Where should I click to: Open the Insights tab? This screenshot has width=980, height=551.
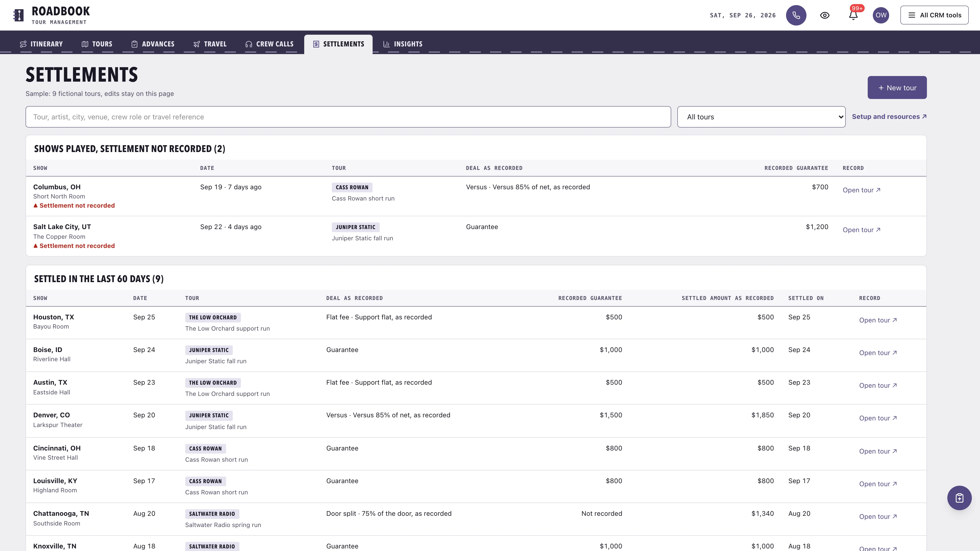click(x=402, y=44)
